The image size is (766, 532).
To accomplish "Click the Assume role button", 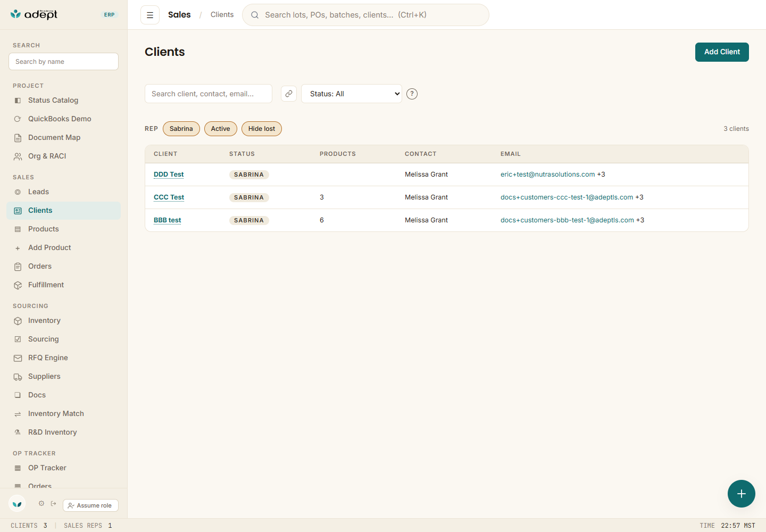I will (x=90, y=505).
